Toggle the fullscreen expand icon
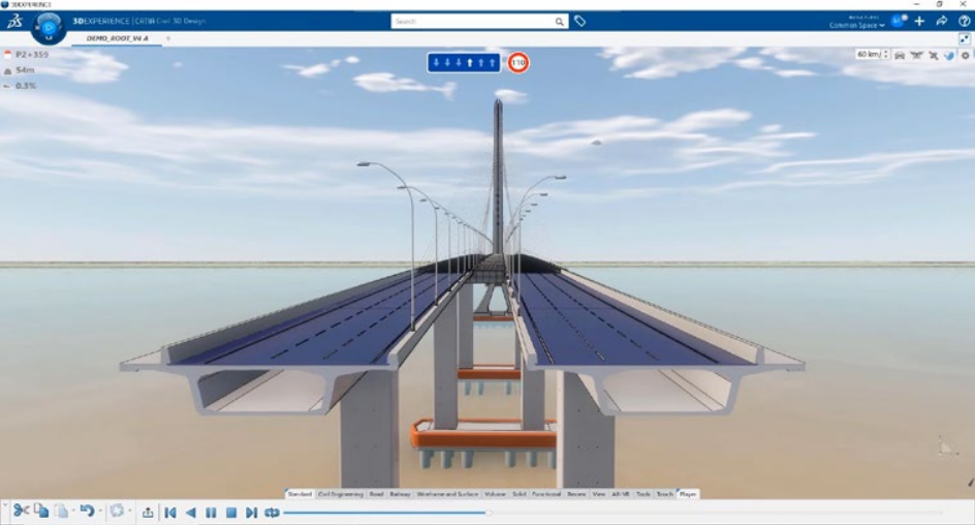This screenshot has width=976, height=526. (x=964, y=38)
